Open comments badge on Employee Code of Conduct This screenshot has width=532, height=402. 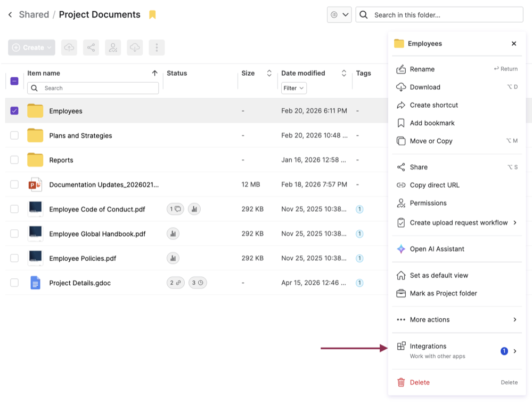(175, 209)
